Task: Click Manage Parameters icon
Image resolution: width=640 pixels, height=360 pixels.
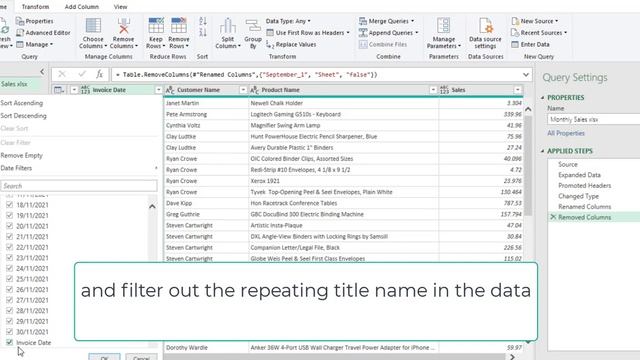Action: click(x=444, y=25)
